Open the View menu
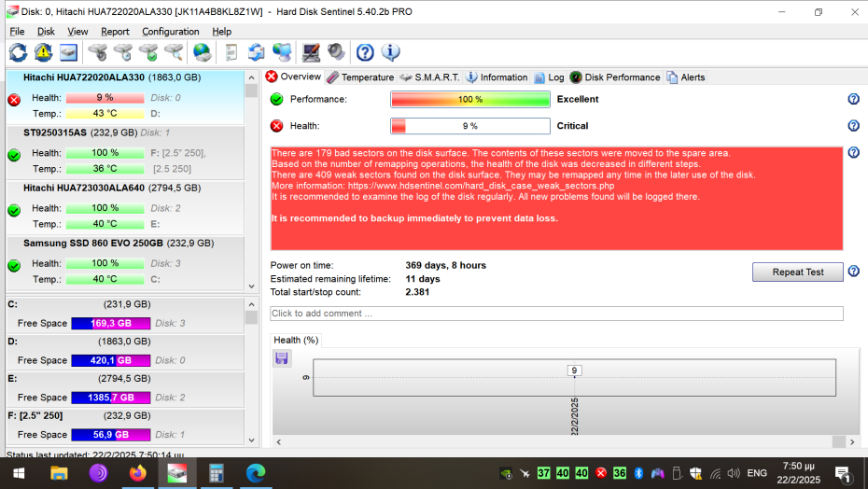This screenshot has height=489, width=868. pyautogui.click(x=77, y=32)
